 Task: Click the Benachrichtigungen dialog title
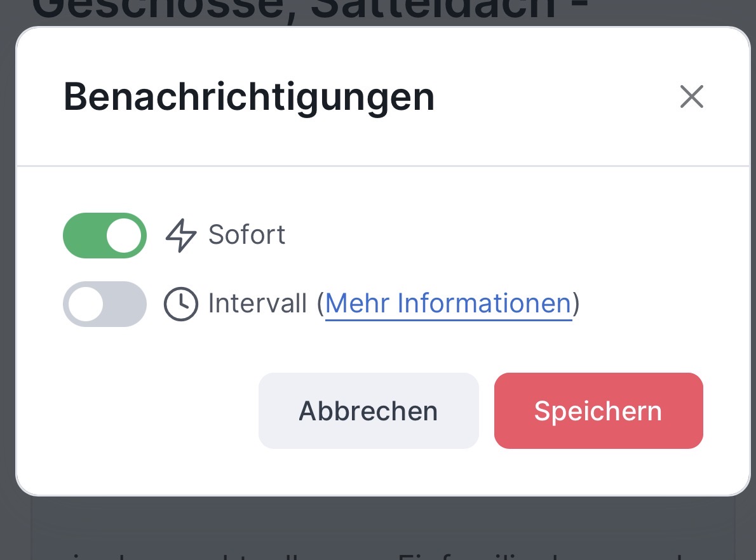(x=249, y=97)
